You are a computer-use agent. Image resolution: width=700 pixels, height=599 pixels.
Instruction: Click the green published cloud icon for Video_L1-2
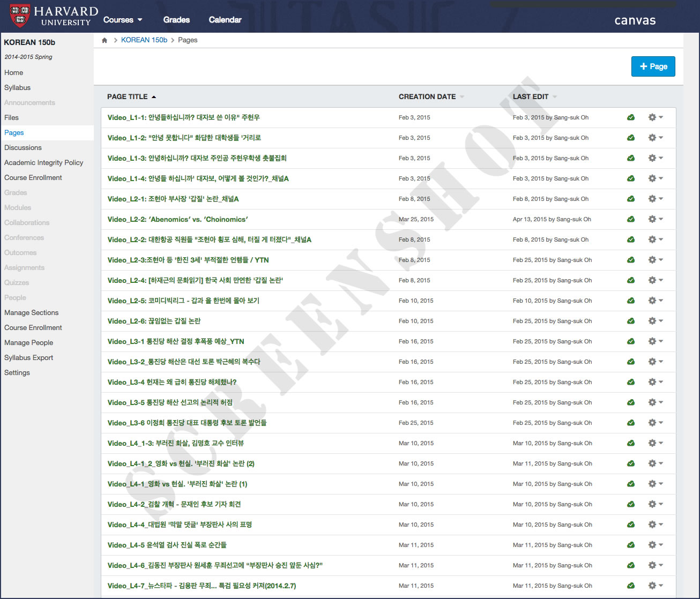click(631, 138)
